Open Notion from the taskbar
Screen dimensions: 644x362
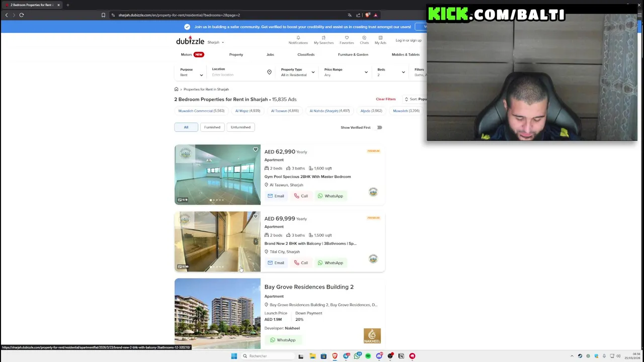click(401, 356)
